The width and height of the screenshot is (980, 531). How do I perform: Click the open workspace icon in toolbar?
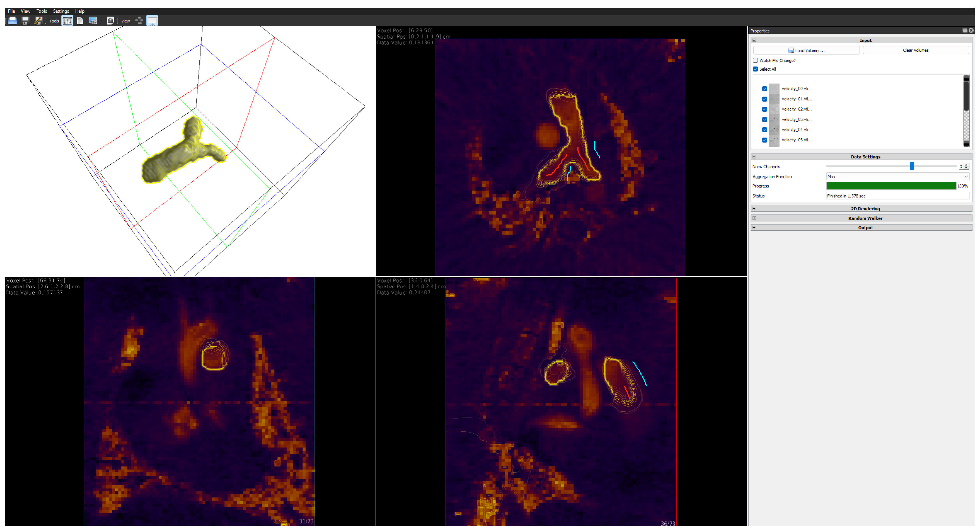coord(13,21)
